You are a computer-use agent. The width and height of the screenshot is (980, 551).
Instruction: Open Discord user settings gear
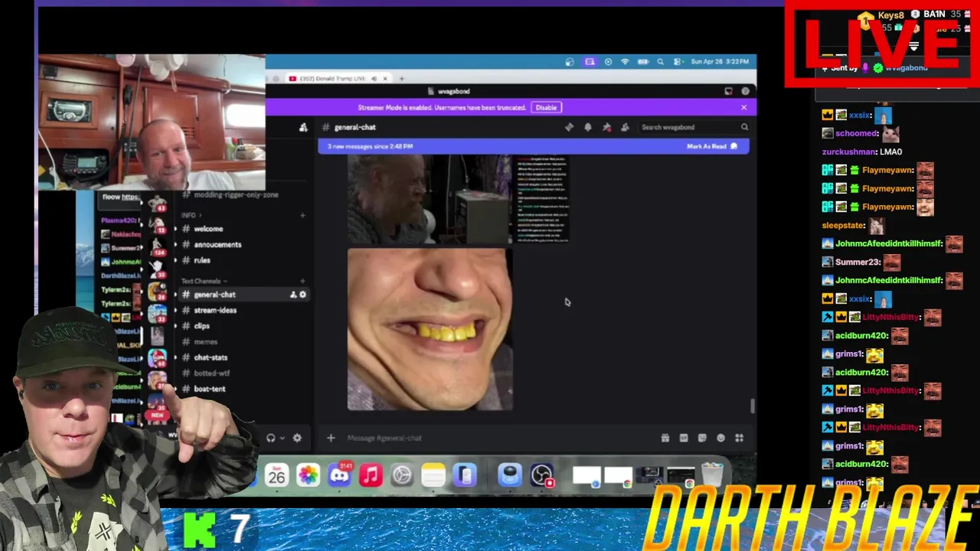pyautogui.click(x=297, y=438)
